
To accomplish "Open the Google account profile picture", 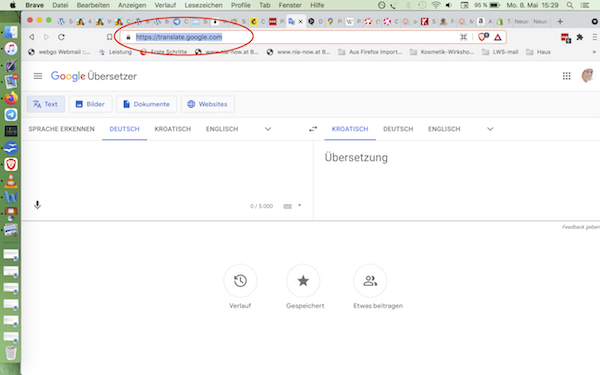I will pyautogui.click(x=588, y=76).
